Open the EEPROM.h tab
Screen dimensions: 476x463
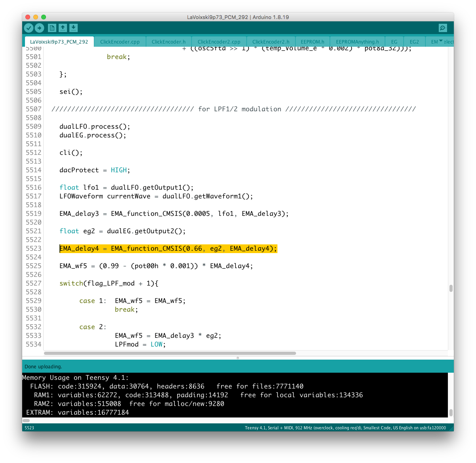click(x=312, y=42)
